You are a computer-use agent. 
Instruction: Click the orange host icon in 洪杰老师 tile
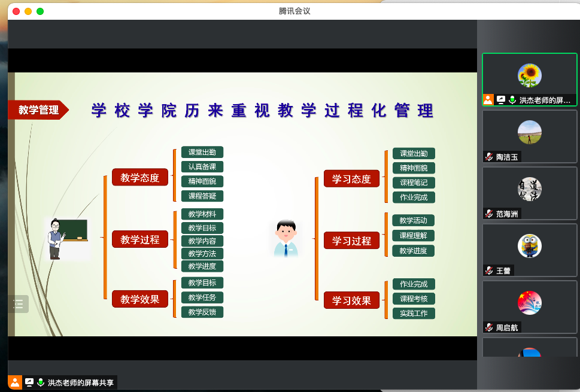click(x=488, y=100)
